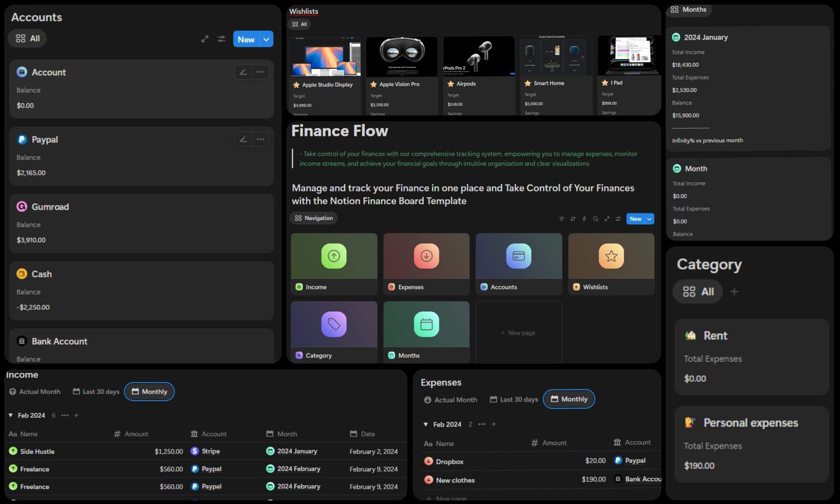Click the red Expenses arrow icon tile
This screenshot has width=840, height=504.
click(x=426, y=256)
